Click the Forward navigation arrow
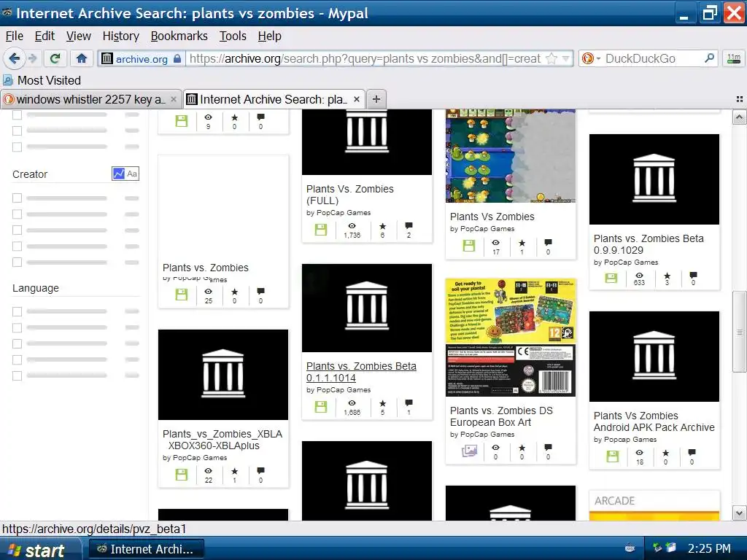Image resolution: width=747 pixels, height=560 pixels. coord(32,58)
